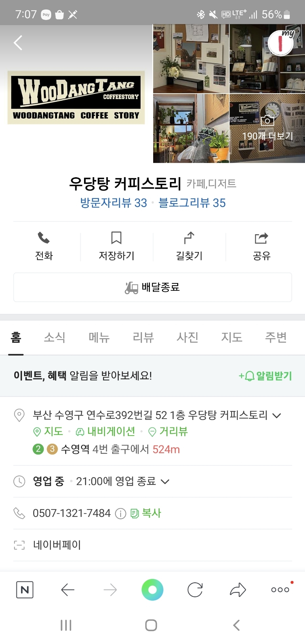This screenshot has width=305, height=644.
Task: Share the place using the 공유 icon
Action: click(x=261, y=238)
